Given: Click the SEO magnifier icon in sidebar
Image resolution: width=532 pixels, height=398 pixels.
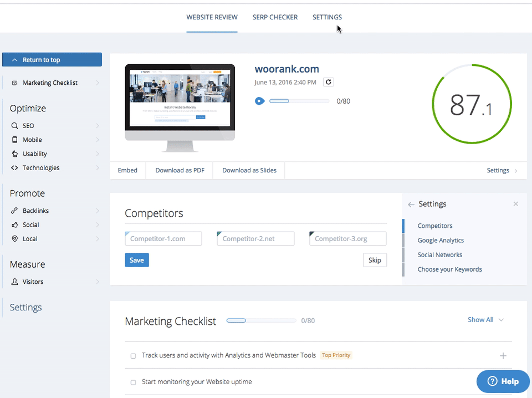Looking at the screenshot, I should click(x=14, y=126).
